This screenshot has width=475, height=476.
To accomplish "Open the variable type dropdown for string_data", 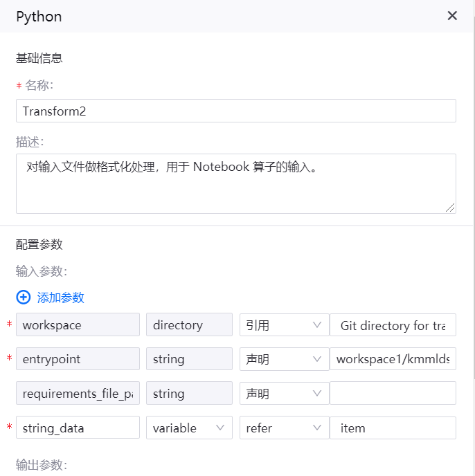I will pyautogui.click(x=189, y=428).
